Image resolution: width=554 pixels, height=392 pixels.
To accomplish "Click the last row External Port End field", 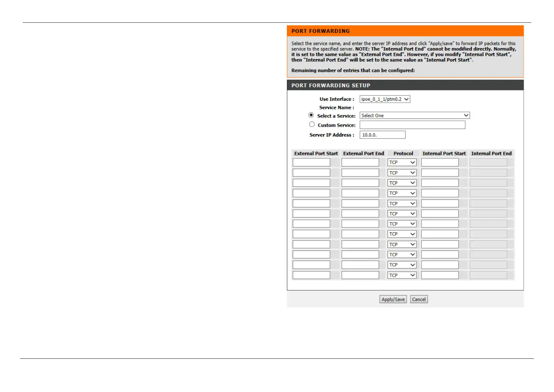I will [x=360, y=275].
